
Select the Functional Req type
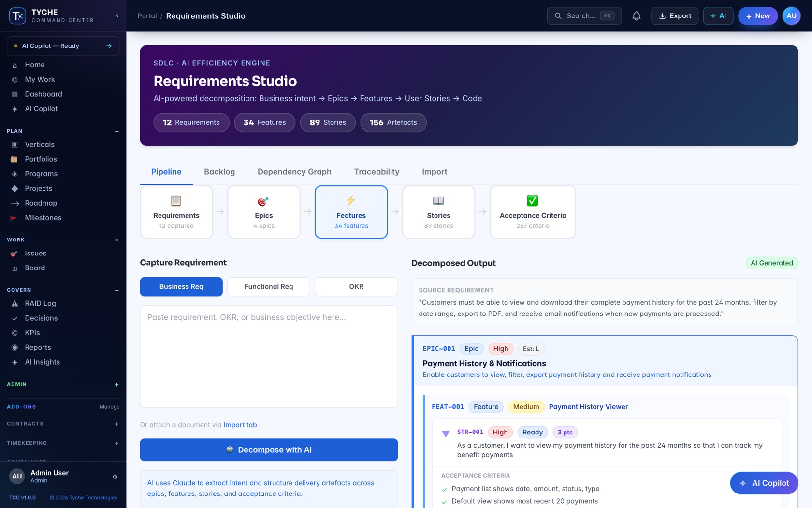coord(269,286)
